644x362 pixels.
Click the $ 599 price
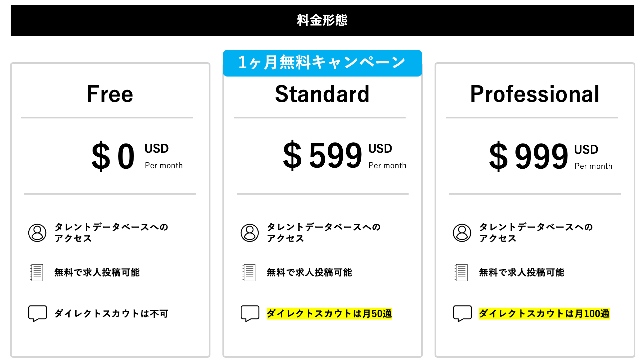pyautogui.click(x=322, y=155)
